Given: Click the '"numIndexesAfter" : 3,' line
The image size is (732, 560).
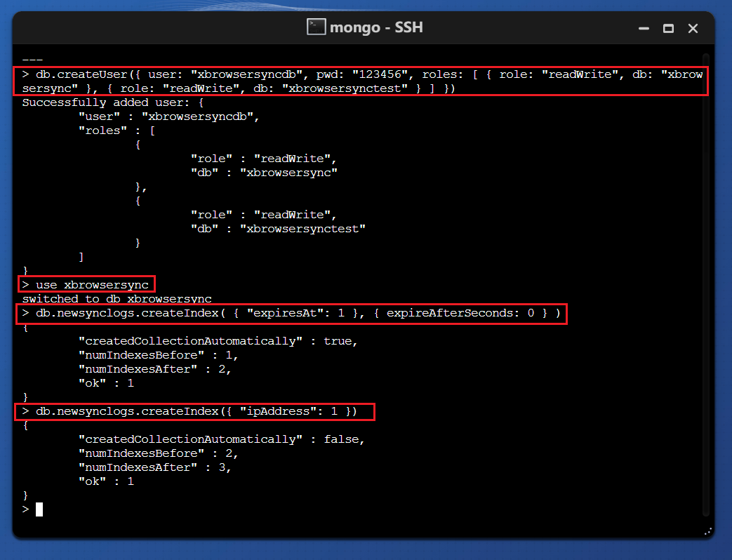Looking at the screenshot, I should 155,467.
